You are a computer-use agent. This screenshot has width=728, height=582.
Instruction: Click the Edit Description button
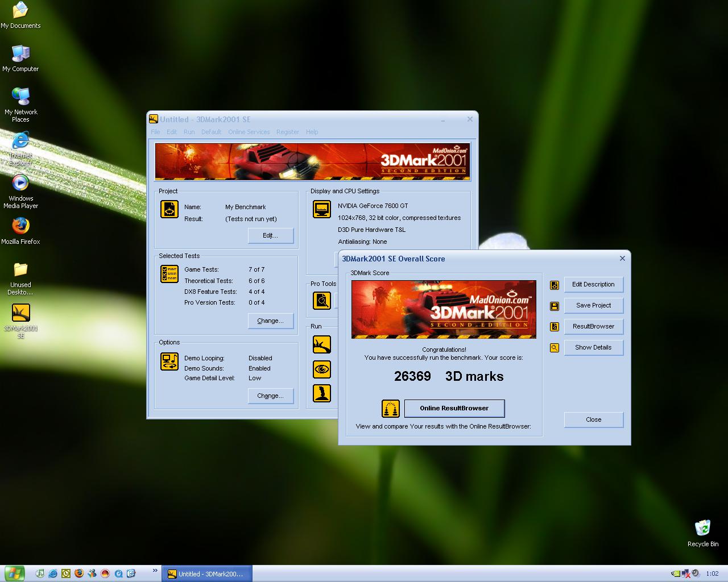tap(594, 285)
